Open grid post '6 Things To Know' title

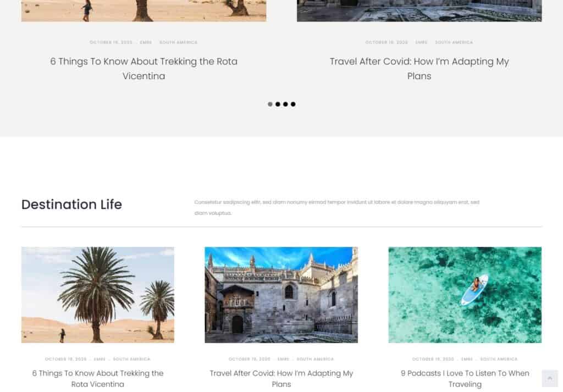point(98,378)
